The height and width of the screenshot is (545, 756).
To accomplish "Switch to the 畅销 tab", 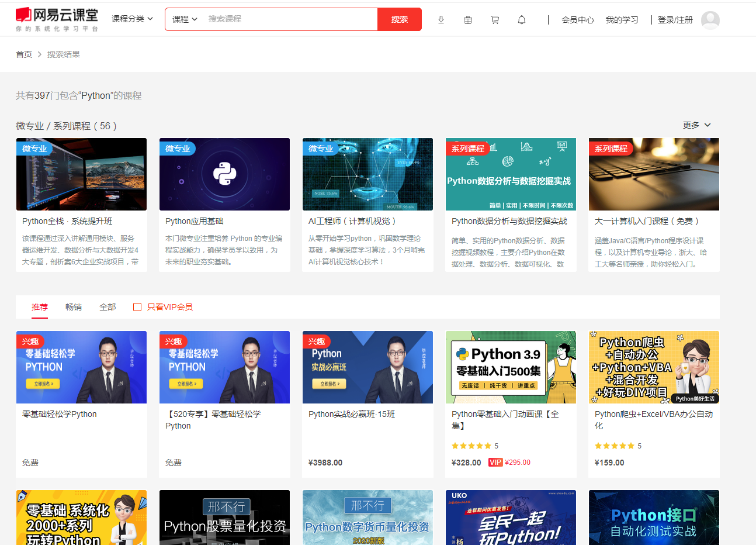I will 74,307.
